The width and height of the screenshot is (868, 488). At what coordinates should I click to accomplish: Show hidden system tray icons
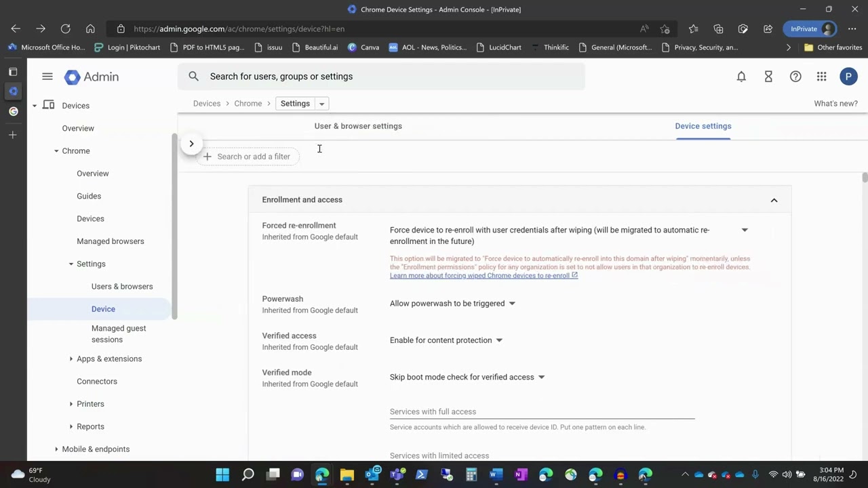685,474
